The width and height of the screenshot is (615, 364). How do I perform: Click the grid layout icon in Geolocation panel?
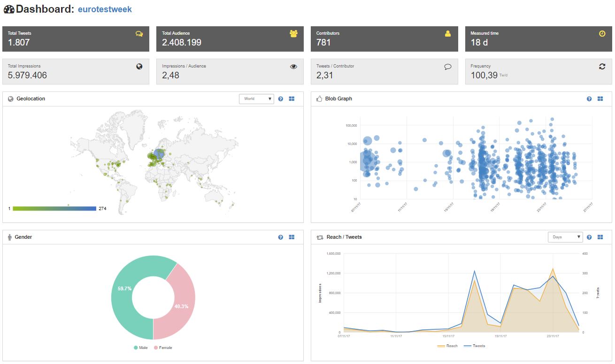(x=292, y=99)
